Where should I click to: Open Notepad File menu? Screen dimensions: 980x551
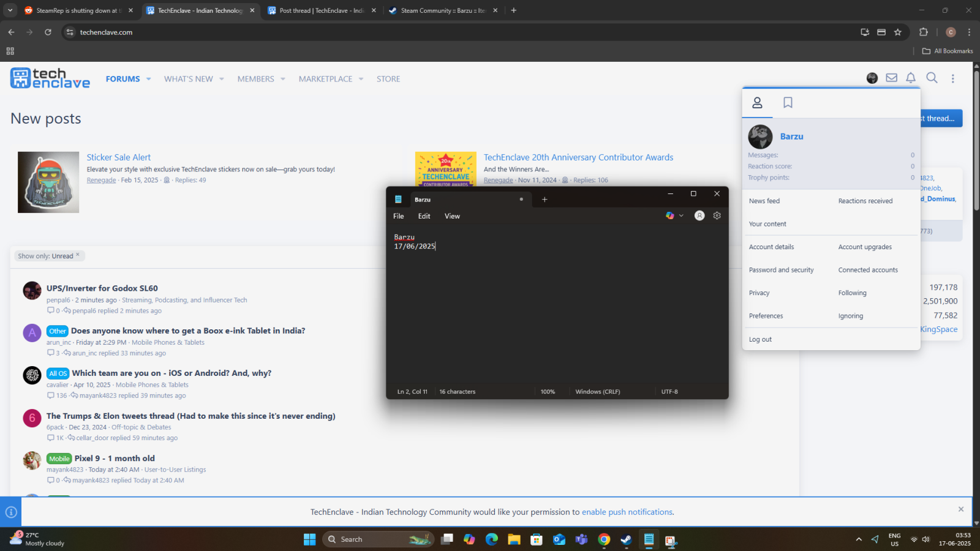point(399,216)
